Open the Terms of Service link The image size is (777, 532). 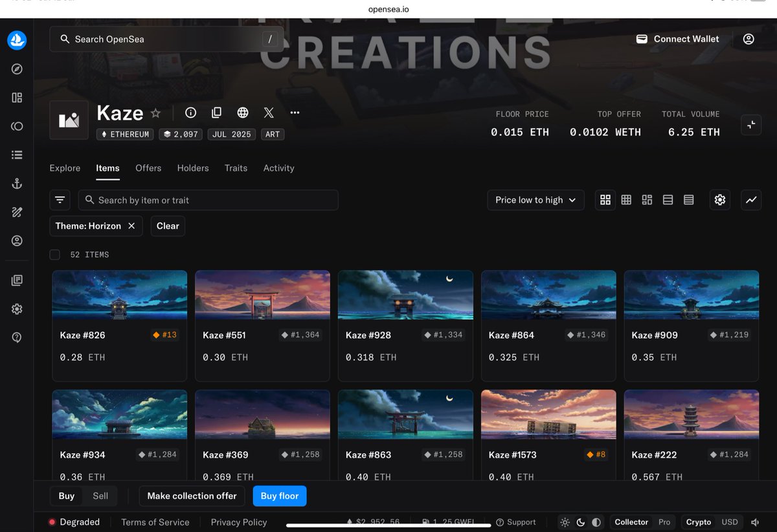click(155, 522)
